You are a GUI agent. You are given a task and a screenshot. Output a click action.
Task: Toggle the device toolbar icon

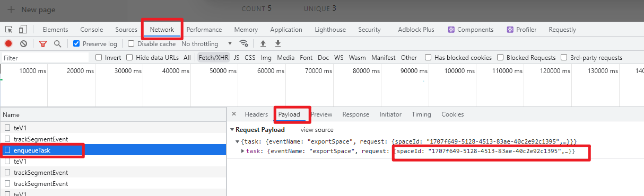23,30
